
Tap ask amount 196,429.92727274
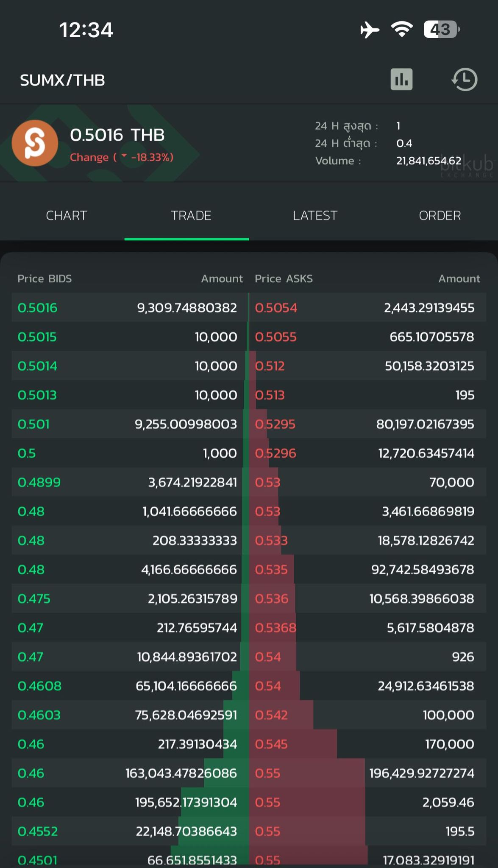pyautogui.click(x=422, y=773)
